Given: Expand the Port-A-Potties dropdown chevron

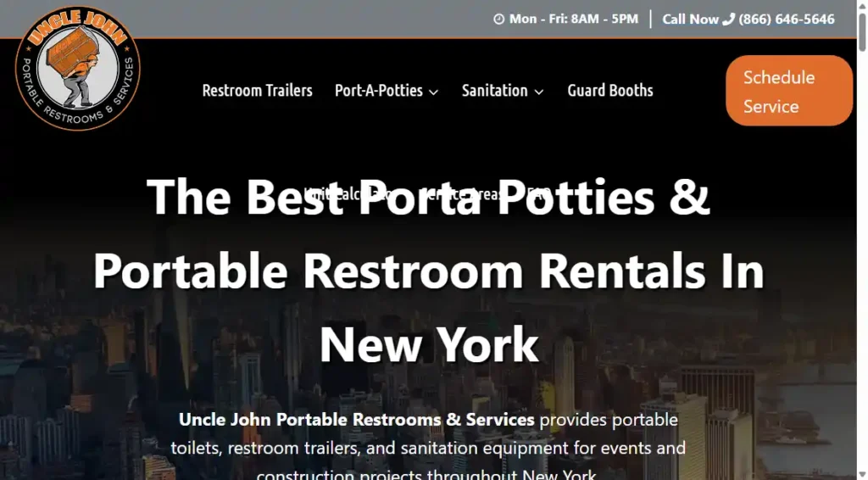Looking at the screenshot, I should [x=434, y=92].
